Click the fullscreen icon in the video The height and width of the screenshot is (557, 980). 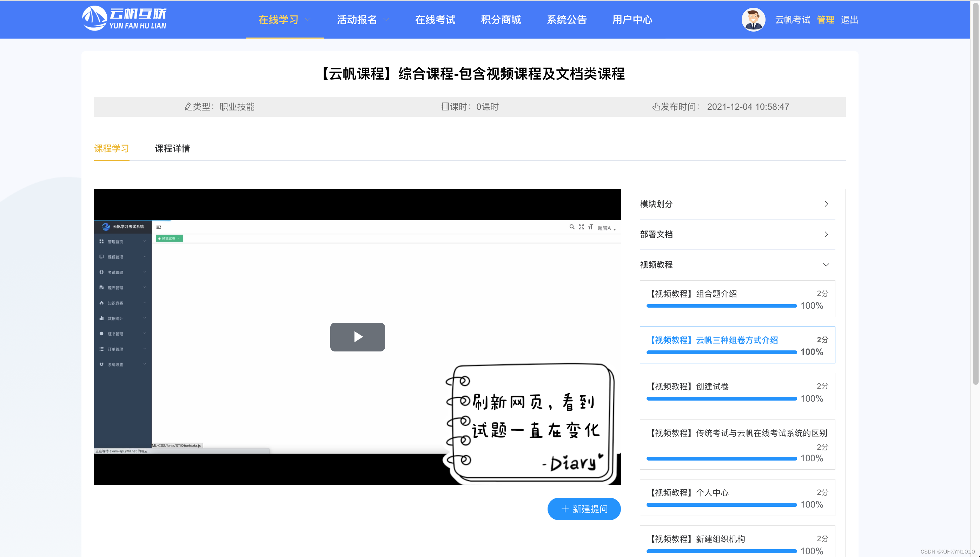click(581, 227)
